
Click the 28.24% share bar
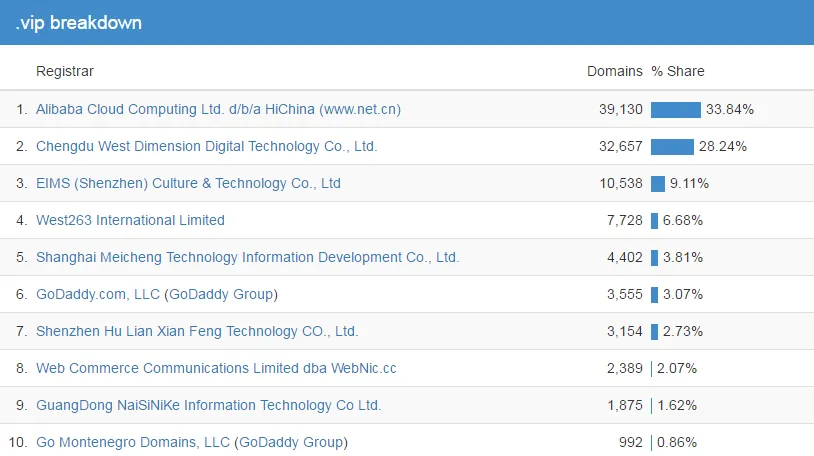click(x=672, y=146)
